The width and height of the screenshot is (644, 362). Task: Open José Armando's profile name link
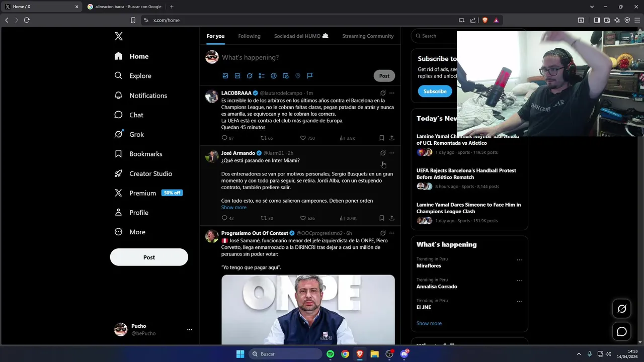coord(238,153)
